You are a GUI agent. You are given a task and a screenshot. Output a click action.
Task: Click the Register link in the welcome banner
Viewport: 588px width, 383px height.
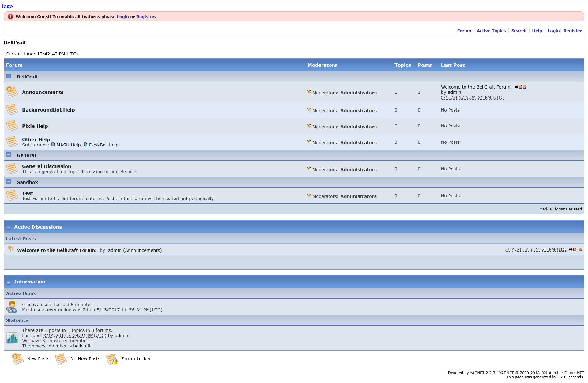pos(145,17)
